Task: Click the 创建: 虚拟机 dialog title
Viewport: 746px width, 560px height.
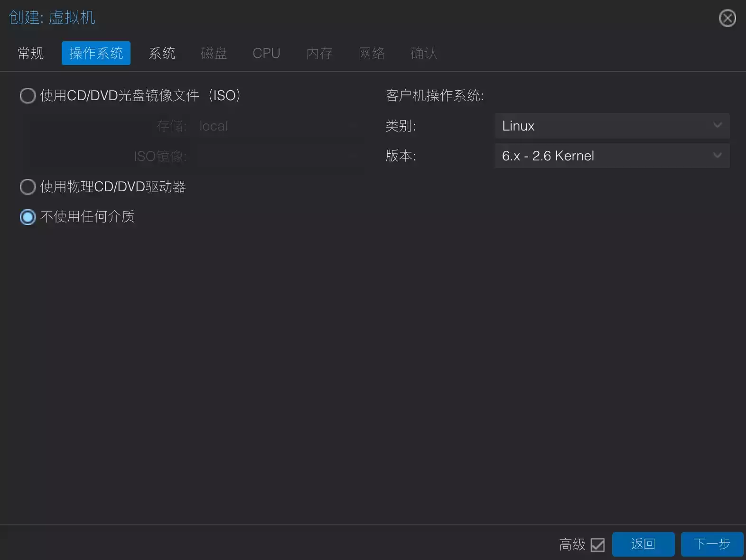Action: (52, 18)
